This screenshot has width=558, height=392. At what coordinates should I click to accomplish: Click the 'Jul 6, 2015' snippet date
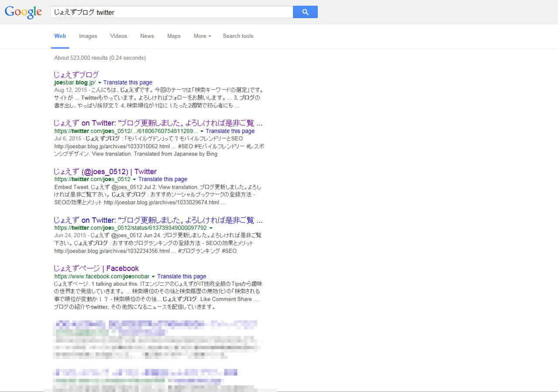coord(67,139)
